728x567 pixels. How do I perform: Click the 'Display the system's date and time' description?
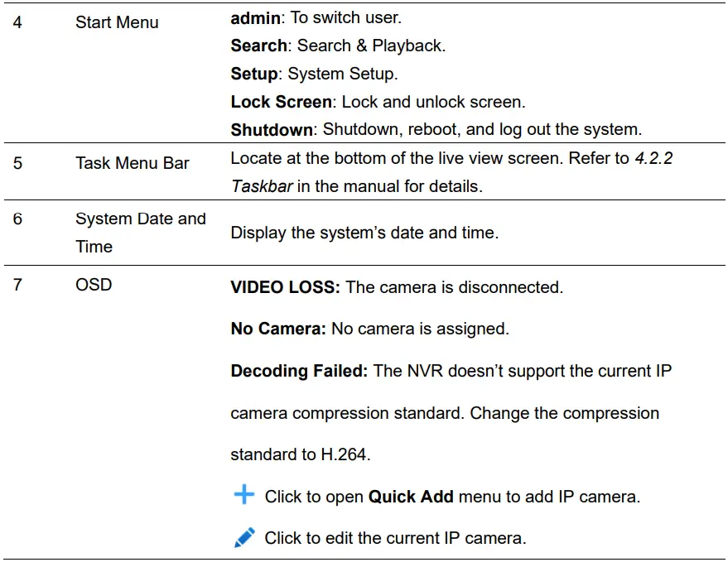point(364,233)
